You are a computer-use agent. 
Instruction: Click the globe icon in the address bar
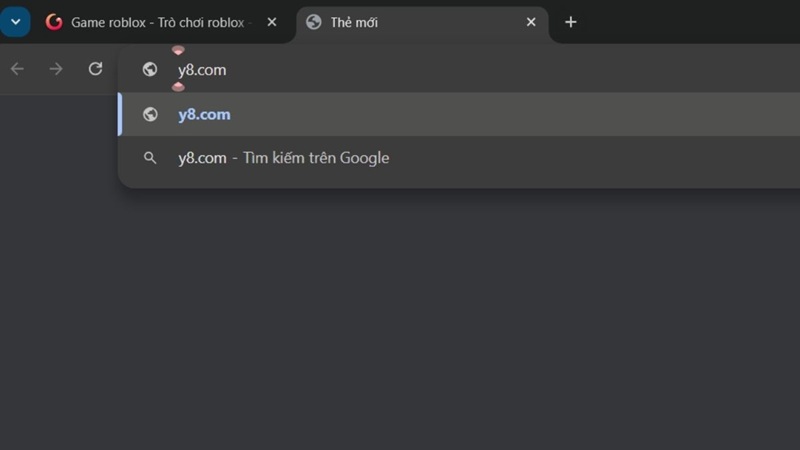[150, 70]
